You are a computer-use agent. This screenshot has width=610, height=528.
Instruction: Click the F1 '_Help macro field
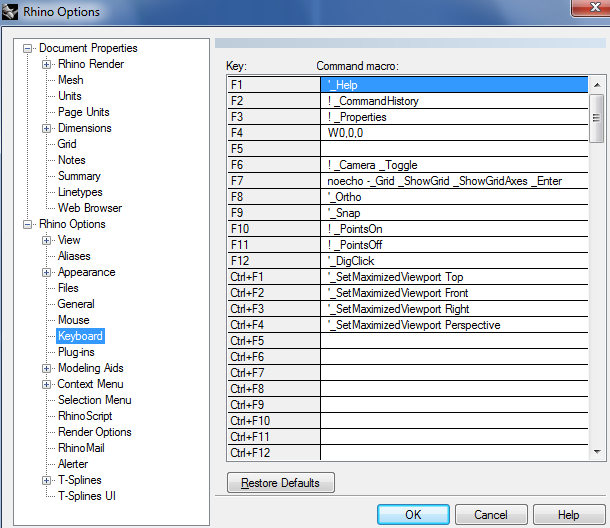point(454,85)
